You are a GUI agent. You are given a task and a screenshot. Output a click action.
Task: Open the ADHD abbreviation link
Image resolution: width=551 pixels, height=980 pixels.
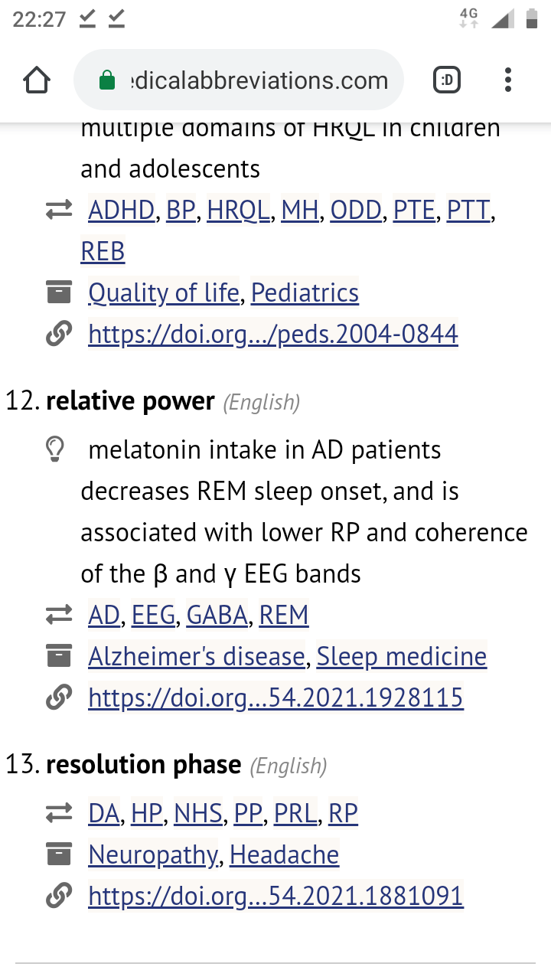pyautogui.click(x=121, y=210)
